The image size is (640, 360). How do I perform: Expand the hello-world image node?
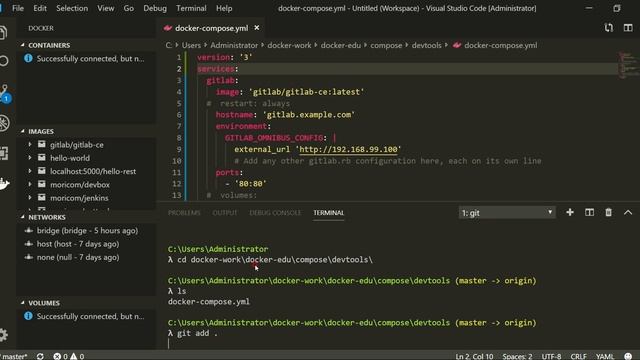[x=30, y=158]
